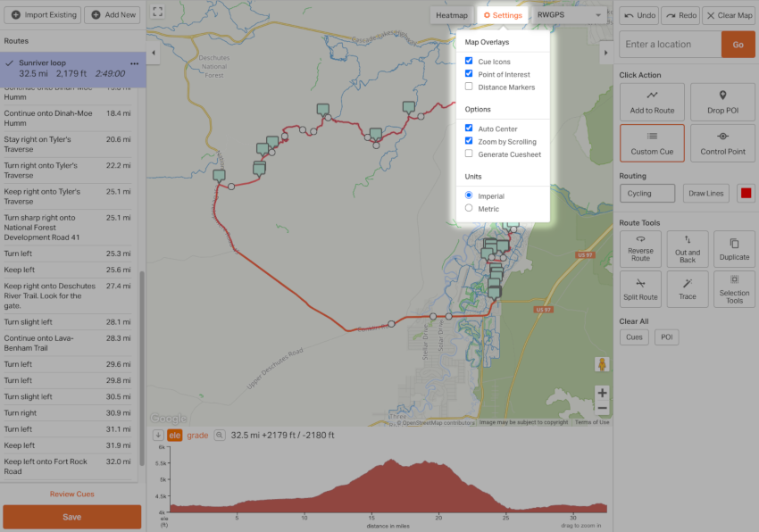Screen dimensions: 759x532
Task: Click the Out and Back tool
Action: [x=688, y=249]
